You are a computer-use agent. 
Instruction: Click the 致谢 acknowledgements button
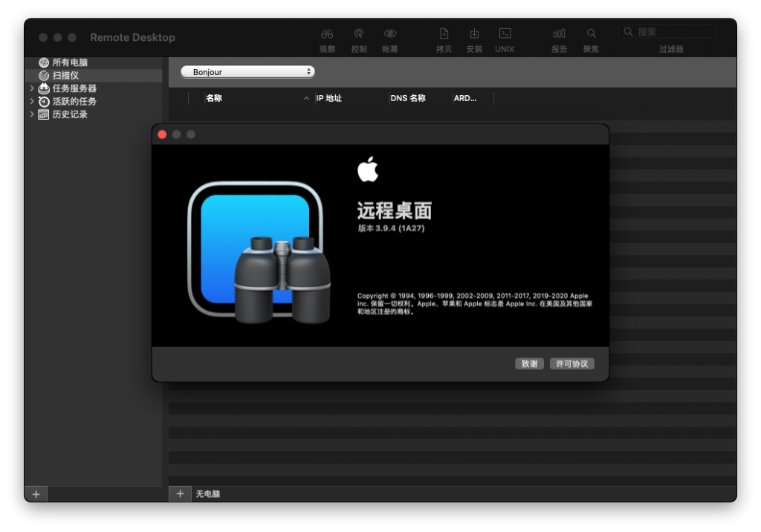pyautogui.click(x=529, y=363)
